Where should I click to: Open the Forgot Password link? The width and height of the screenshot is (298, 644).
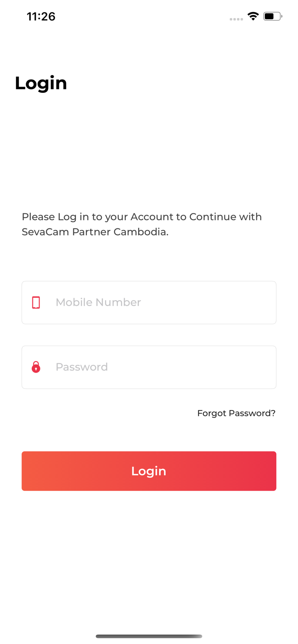pos(237,413)
